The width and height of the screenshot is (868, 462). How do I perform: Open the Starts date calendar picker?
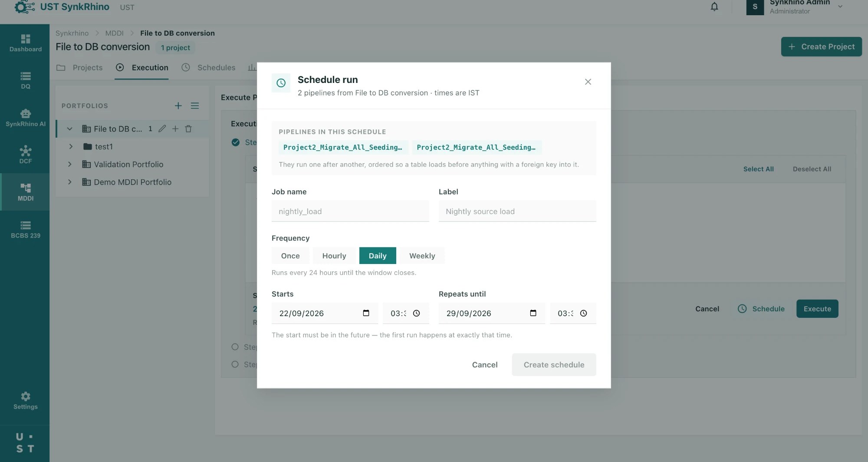point(366,313)
